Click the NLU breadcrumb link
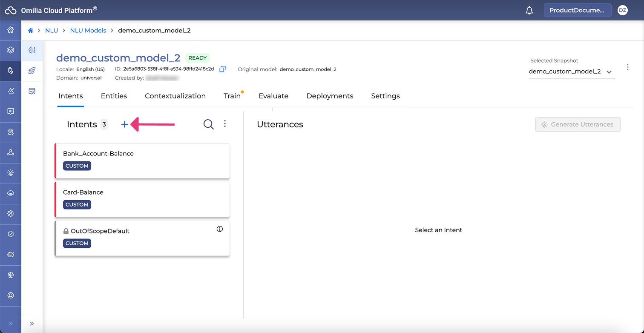Viewport: 644px width, 333px height. [x=52, y=31]
